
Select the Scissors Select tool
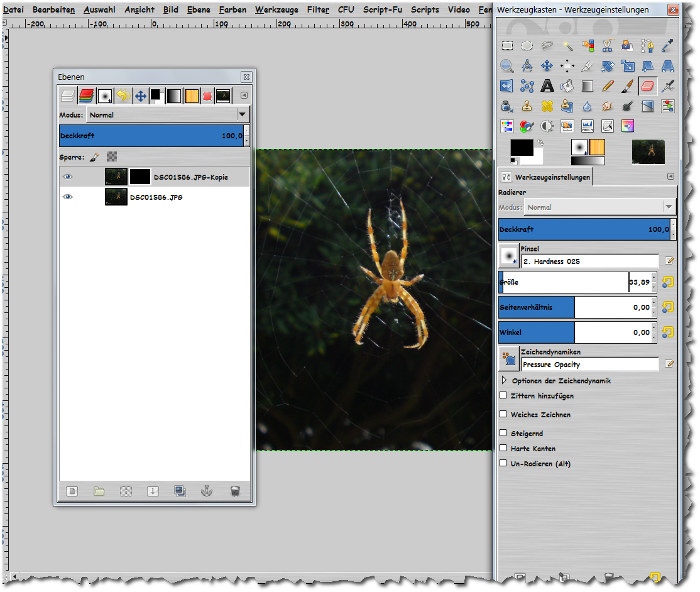pos(608,45)
